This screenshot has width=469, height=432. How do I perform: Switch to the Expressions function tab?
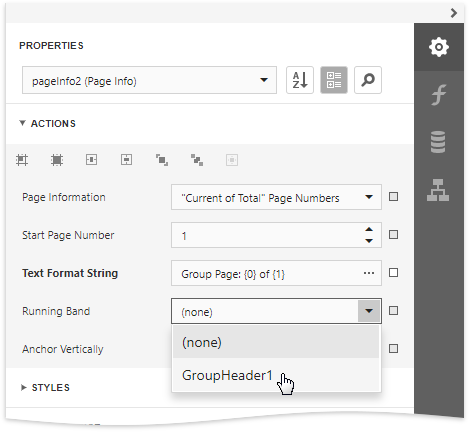pos(439,95)
